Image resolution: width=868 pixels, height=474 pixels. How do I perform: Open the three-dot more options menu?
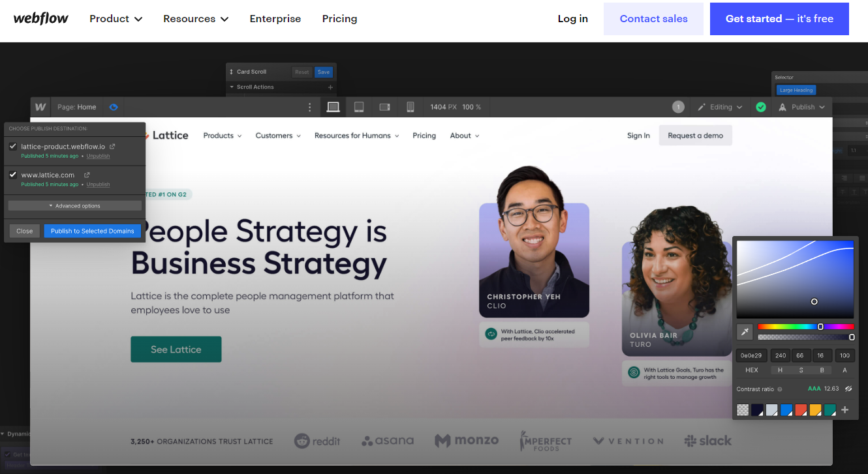(309, 107)
